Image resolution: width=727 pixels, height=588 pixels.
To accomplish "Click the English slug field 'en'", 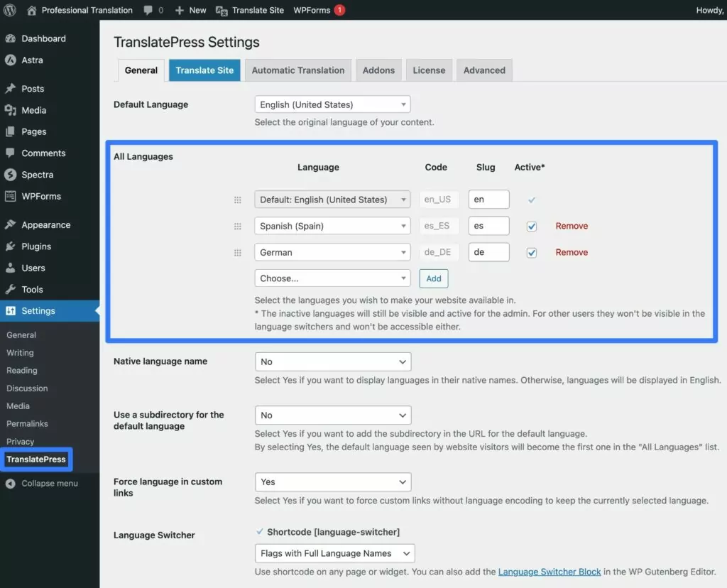I will [x=488, y=200].
